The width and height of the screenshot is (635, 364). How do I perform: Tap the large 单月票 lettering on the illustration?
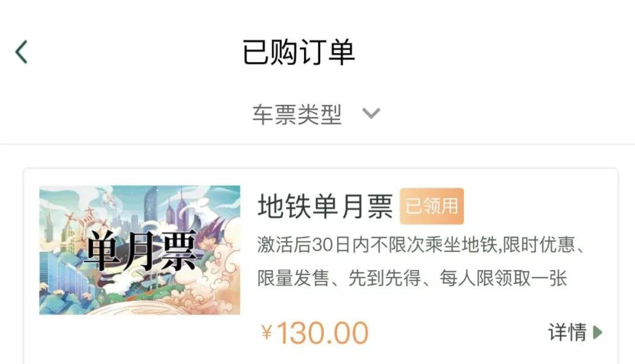[141, 251]
